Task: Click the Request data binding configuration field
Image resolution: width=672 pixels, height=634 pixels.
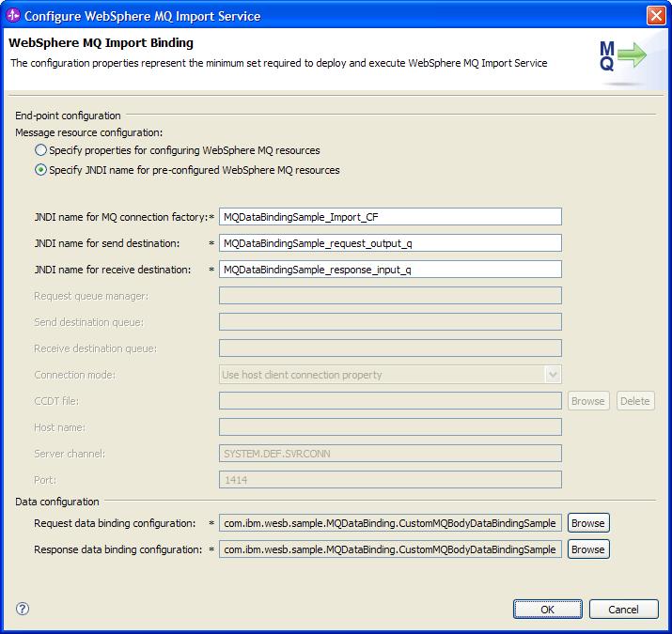Action: coord(390,523)
